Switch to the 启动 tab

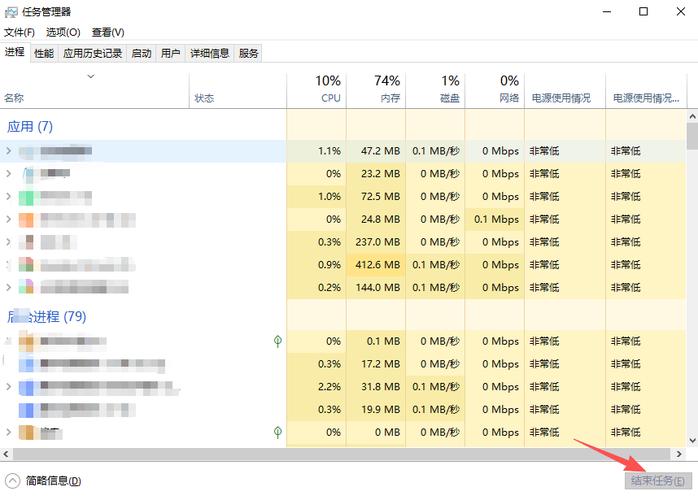coord(142,54)
